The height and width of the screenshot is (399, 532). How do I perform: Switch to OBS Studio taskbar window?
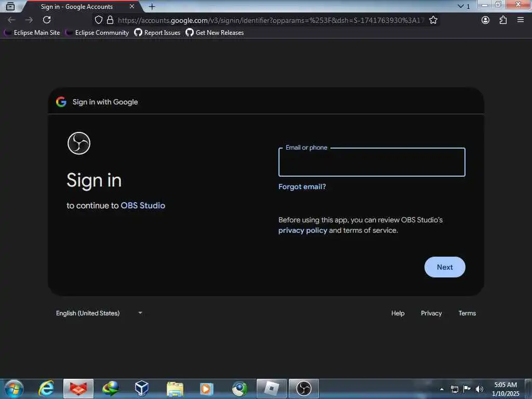point(303,389)
